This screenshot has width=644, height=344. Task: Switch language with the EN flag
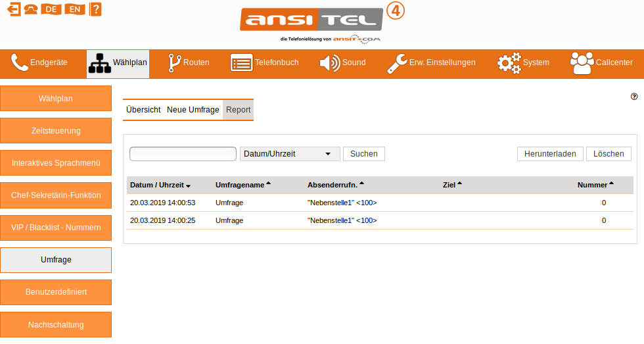point(75,9)
